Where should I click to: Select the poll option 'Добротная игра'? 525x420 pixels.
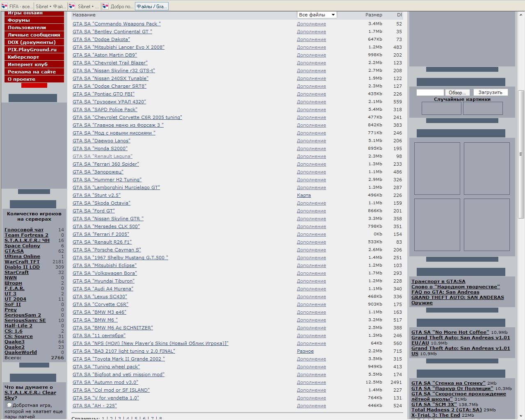(x=9, y=405)
